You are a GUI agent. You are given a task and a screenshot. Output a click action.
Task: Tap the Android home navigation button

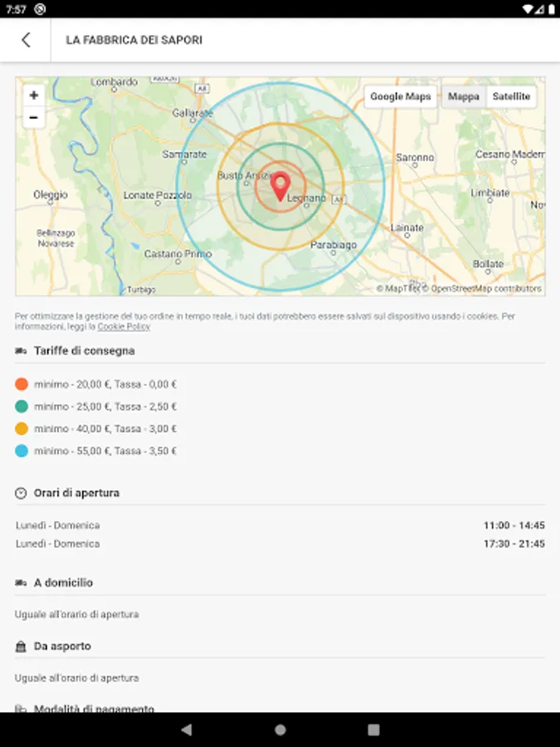tap(280, 730)
